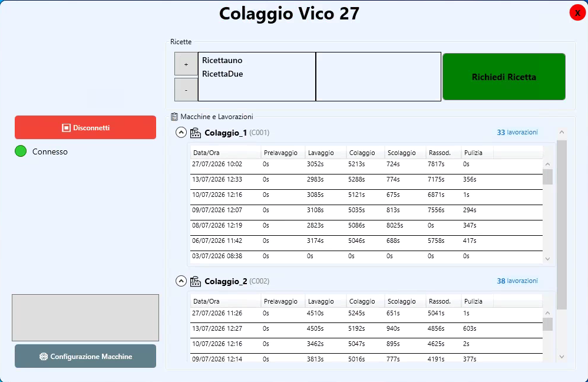Screen dimensions: 588x382
Task: Click the (C001) machine code
Action: [259, 133]
